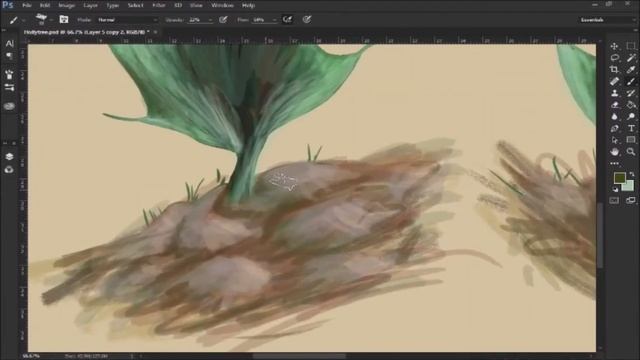
Task: Select the Paint Bucket tool
Action: 631,105
